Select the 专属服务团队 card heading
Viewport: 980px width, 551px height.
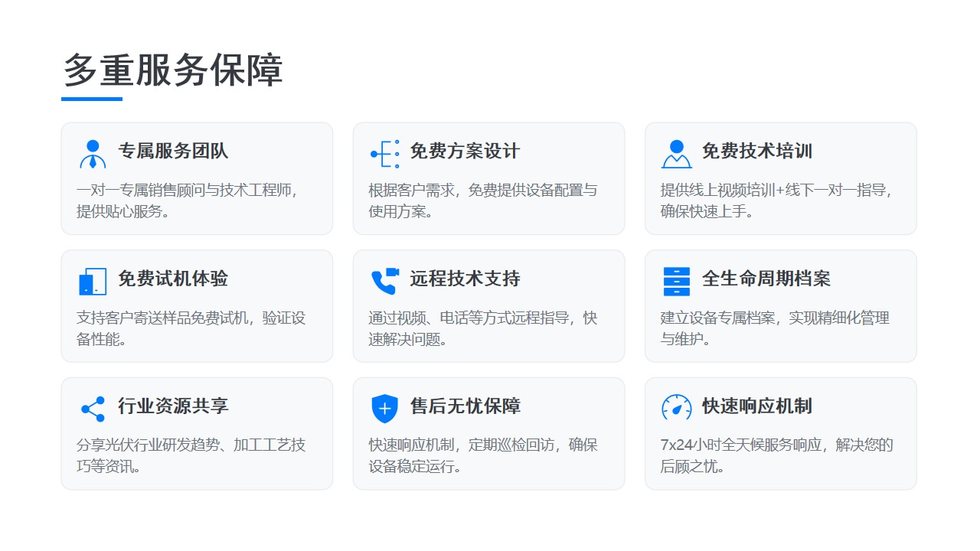click(x=173, y=152)
